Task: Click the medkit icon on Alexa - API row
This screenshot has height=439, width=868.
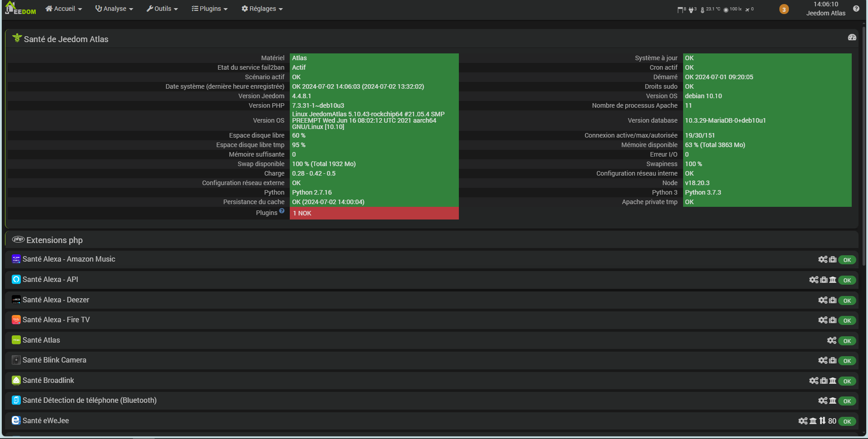Action: (824, 280)
